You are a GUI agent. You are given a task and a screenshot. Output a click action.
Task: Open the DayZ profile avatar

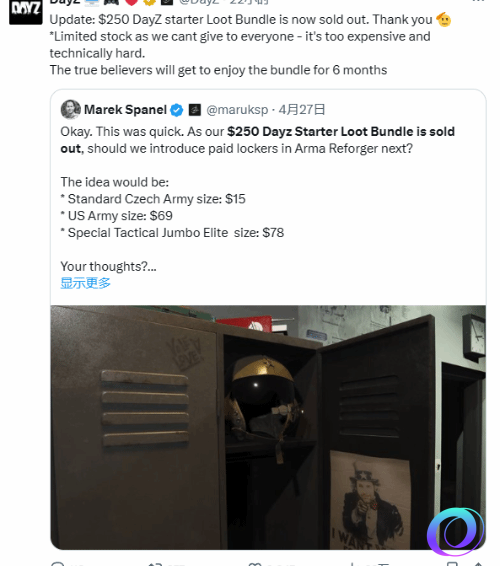point(26,12)
